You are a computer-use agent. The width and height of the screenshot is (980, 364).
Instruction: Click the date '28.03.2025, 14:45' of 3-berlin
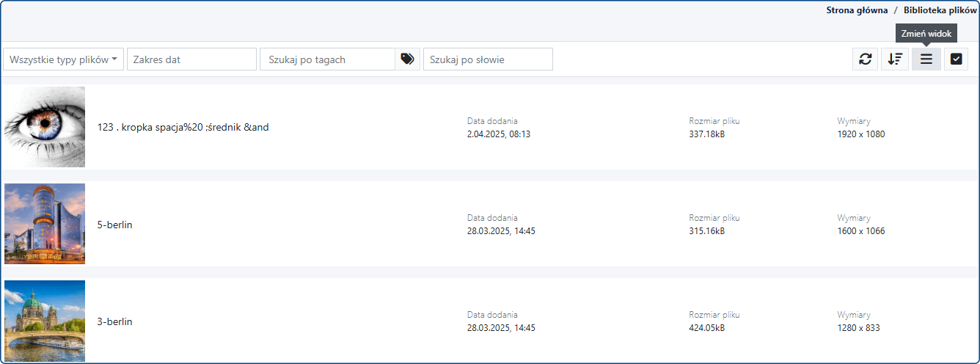tap(501, 328)
